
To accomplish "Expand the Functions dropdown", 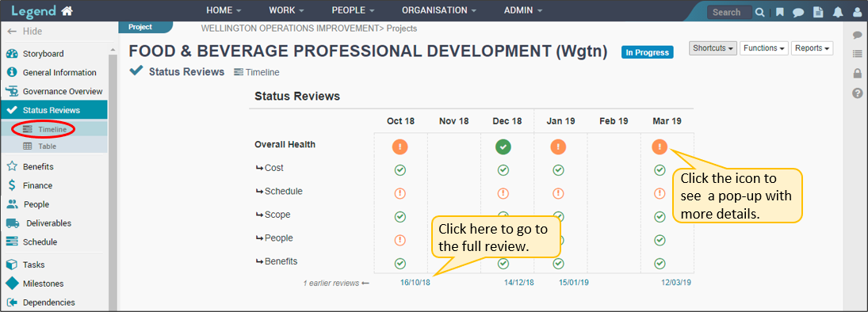I will (x=764, y=48).
